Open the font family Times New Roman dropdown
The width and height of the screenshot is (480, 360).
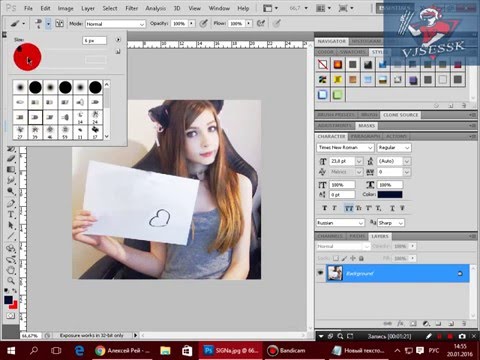(x=345, y=147)
